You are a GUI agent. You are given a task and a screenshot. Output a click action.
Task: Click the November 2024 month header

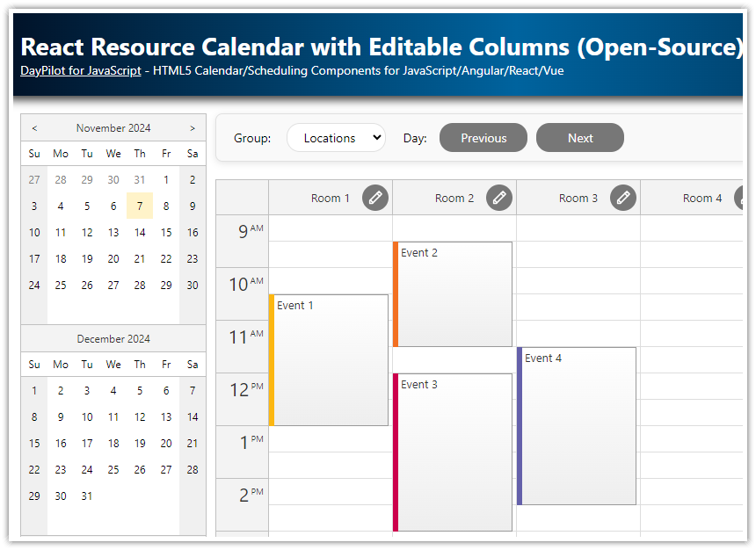(x=113, y=127)
